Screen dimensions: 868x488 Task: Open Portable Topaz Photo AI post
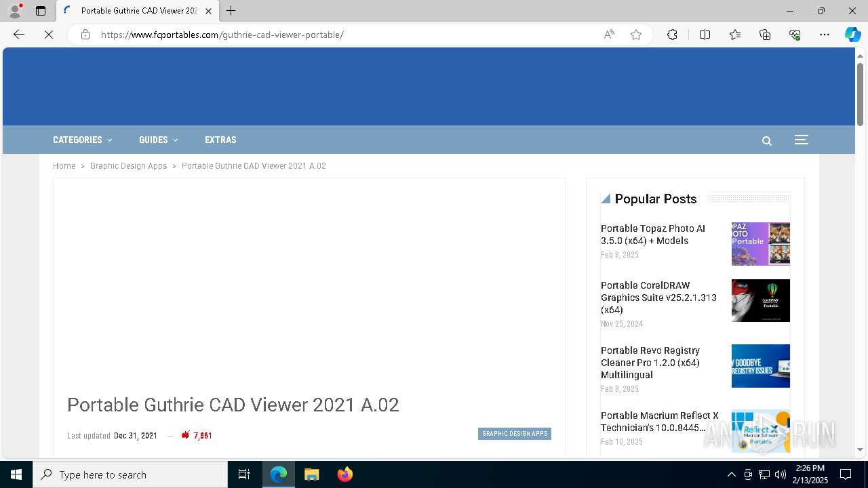(x=653, y=235)
